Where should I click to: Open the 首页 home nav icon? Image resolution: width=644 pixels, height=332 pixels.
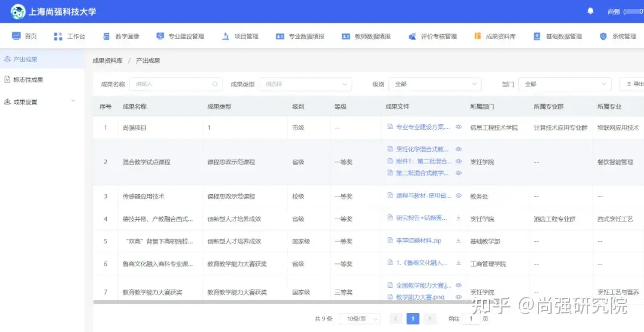(17, 36)
